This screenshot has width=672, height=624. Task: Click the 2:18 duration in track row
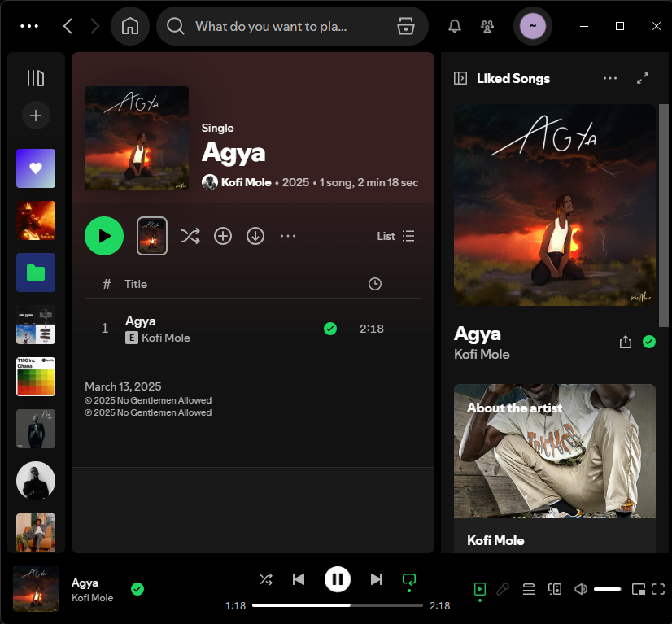(372, 329)
